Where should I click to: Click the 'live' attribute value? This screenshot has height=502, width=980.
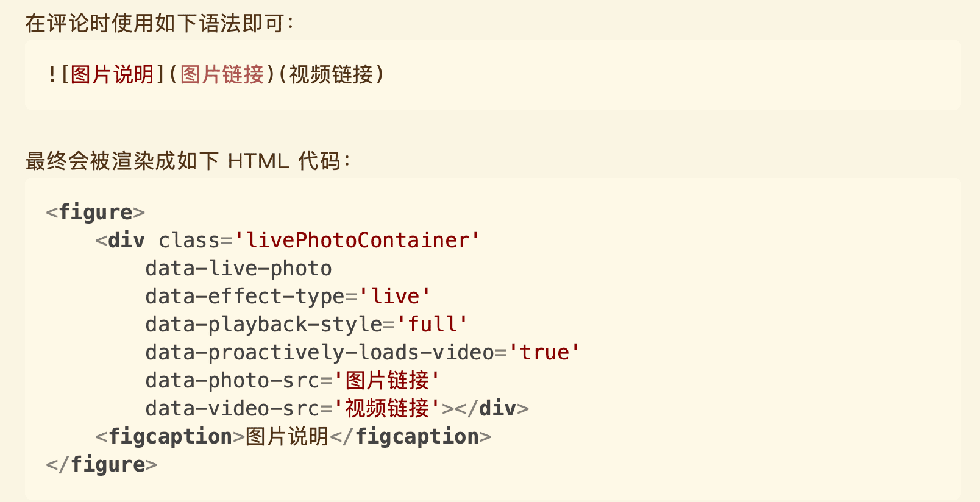(x=395, y=296)
